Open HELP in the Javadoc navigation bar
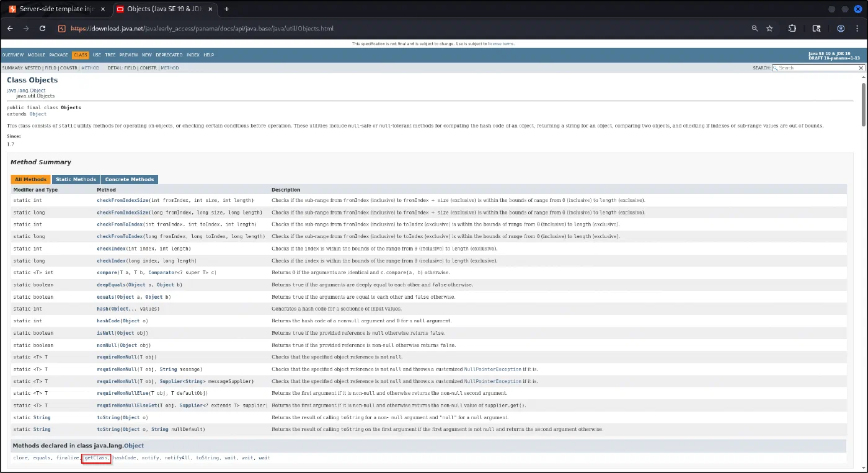 point(209,55)
